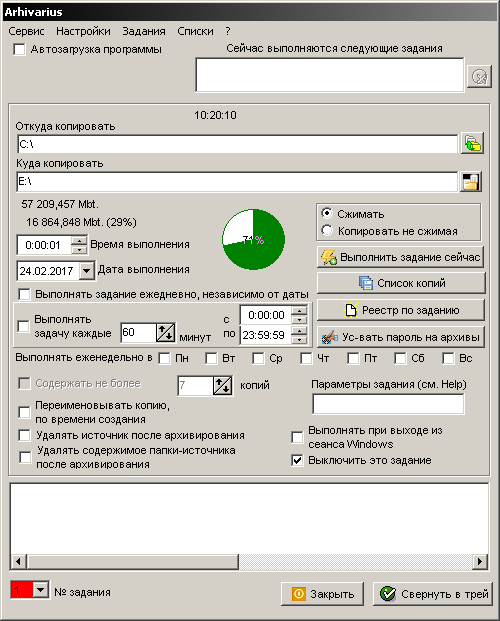Screen dimensions: 500x621
Task: Click the 60 минут interval spinner arrows
Action: [166, 332]
